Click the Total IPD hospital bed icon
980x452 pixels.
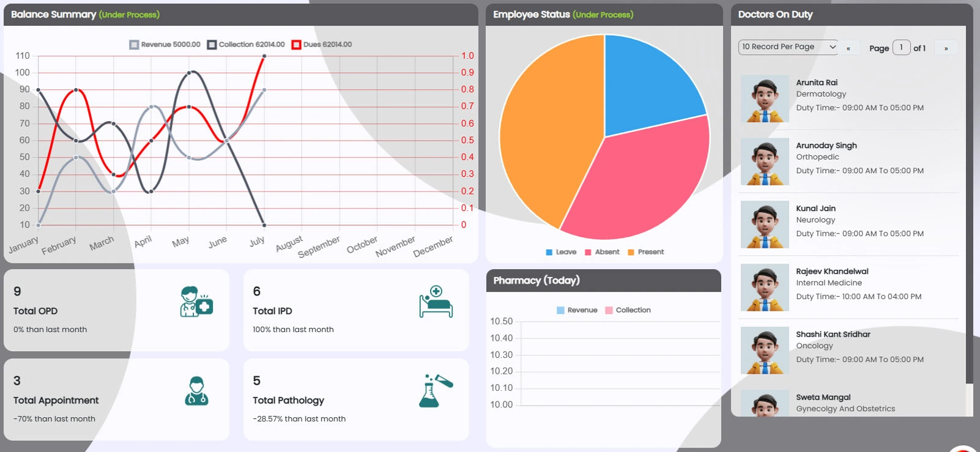pos(436,302)
